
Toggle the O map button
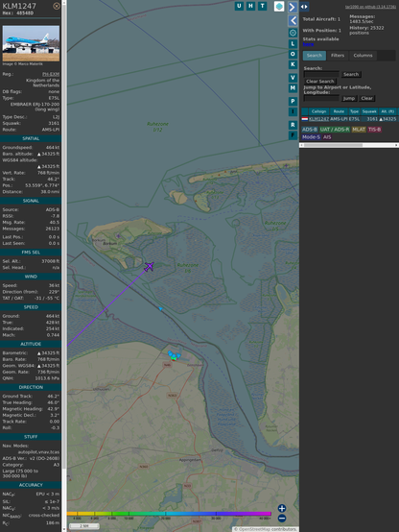point(293,54)
